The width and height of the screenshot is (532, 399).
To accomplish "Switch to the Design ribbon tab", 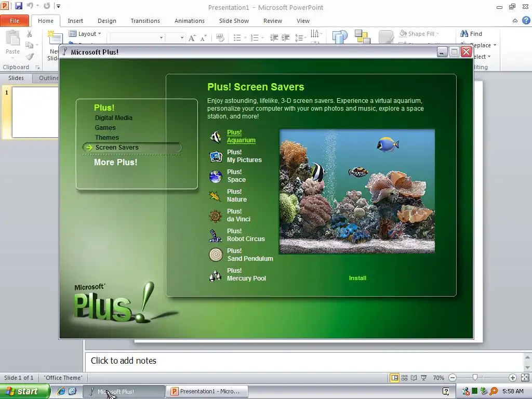I will pos(107,21).
